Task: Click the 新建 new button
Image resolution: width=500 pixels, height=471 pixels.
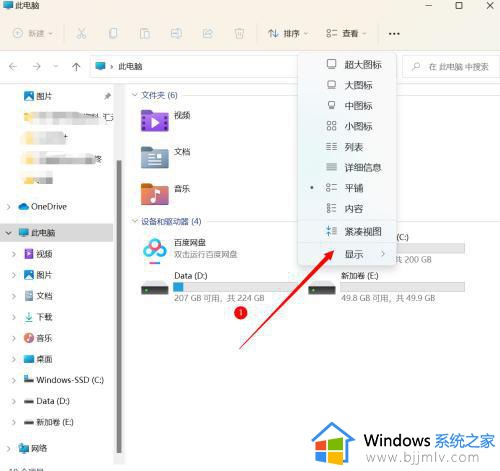Action: [33, 33]
